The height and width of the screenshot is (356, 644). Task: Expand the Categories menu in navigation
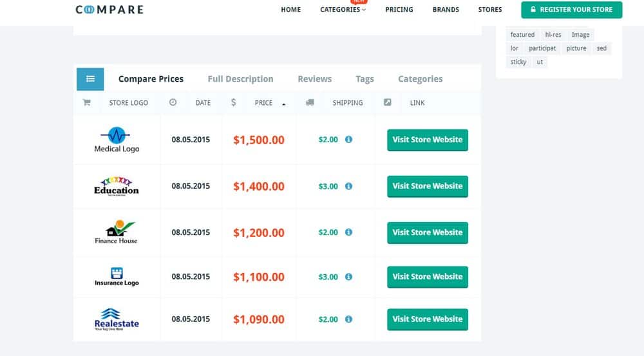click(x=343, y=10)
